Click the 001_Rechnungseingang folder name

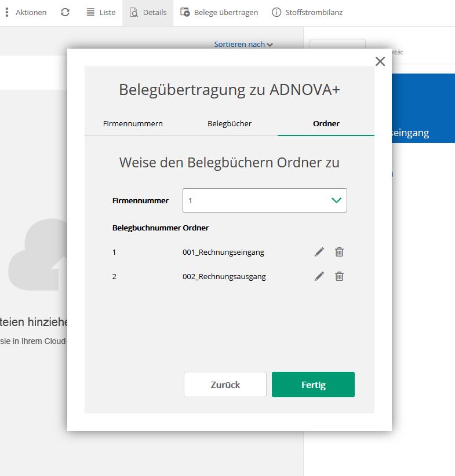pos(223,252)
